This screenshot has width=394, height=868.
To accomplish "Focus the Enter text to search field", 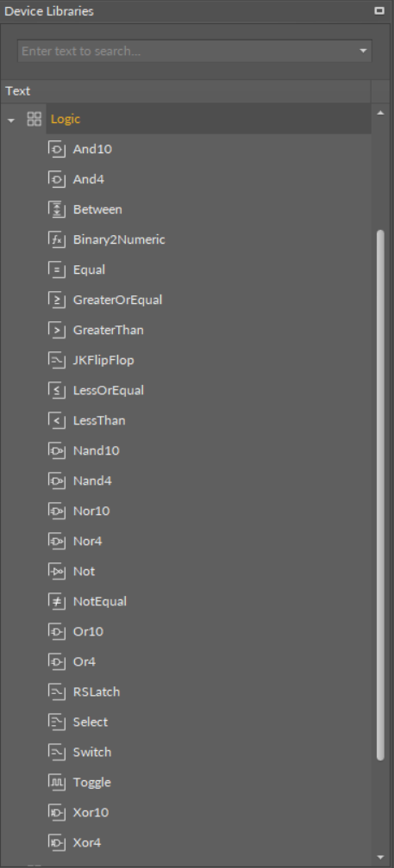I will (187, 51).
